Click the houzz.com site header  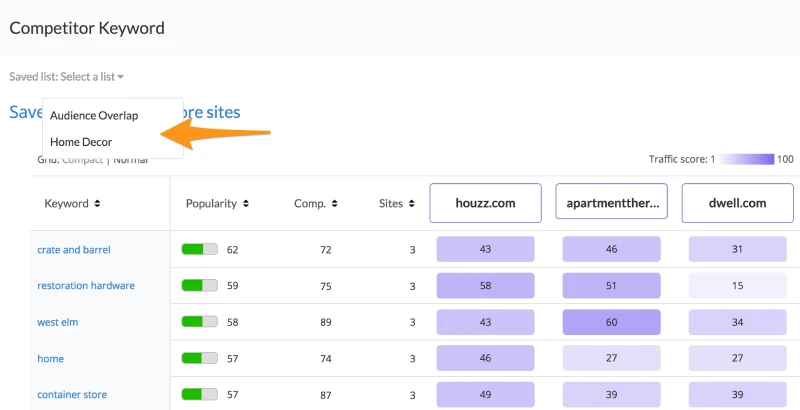485,203
